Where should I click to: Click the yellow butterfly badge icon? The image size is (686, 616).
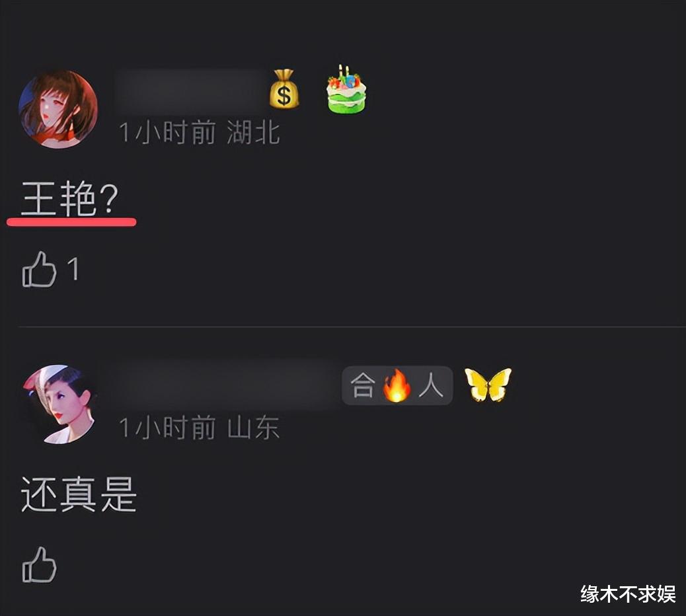click(488, 385)
